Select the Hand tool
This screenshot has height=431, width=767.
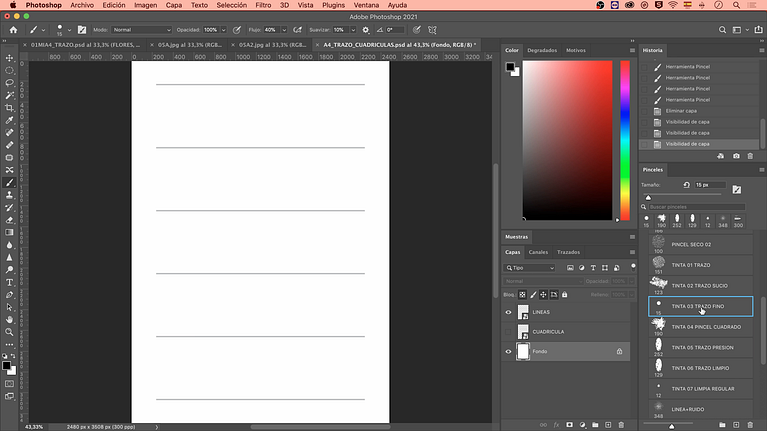pyautogui.click(x=9, y=319)
